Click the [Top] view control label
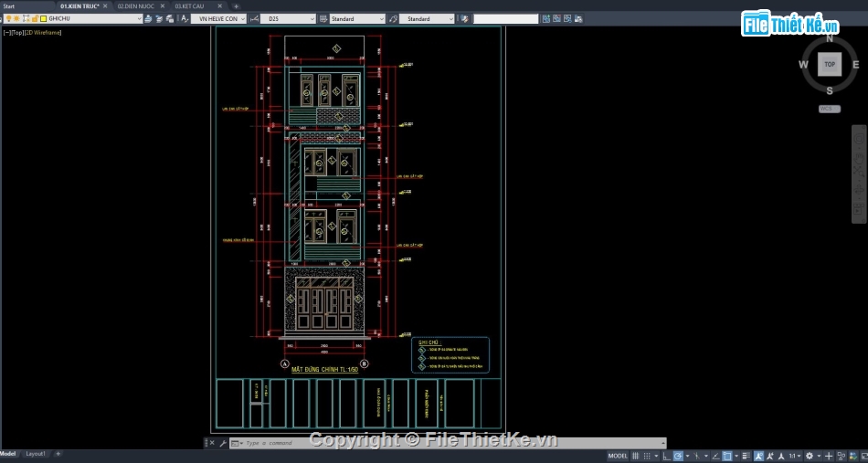The width and height of the screenshot is (868, 463). coord(17,33)
